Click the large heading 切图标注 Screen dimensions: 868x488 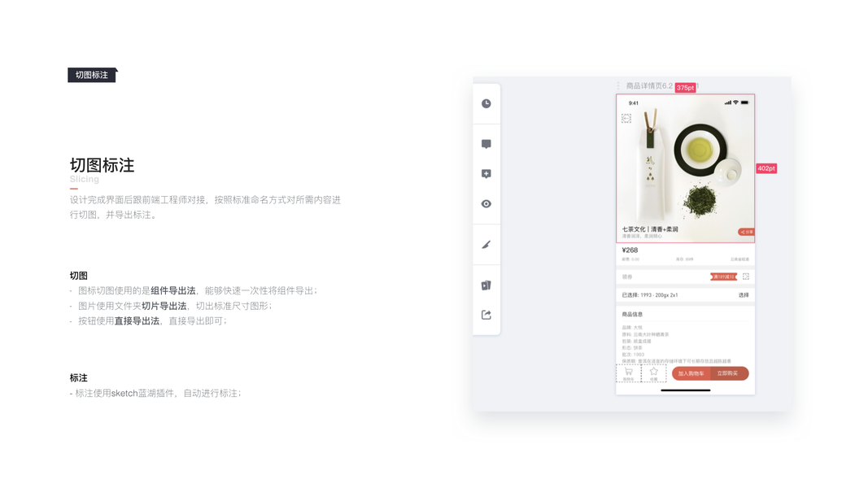click(x=102, y=165)
